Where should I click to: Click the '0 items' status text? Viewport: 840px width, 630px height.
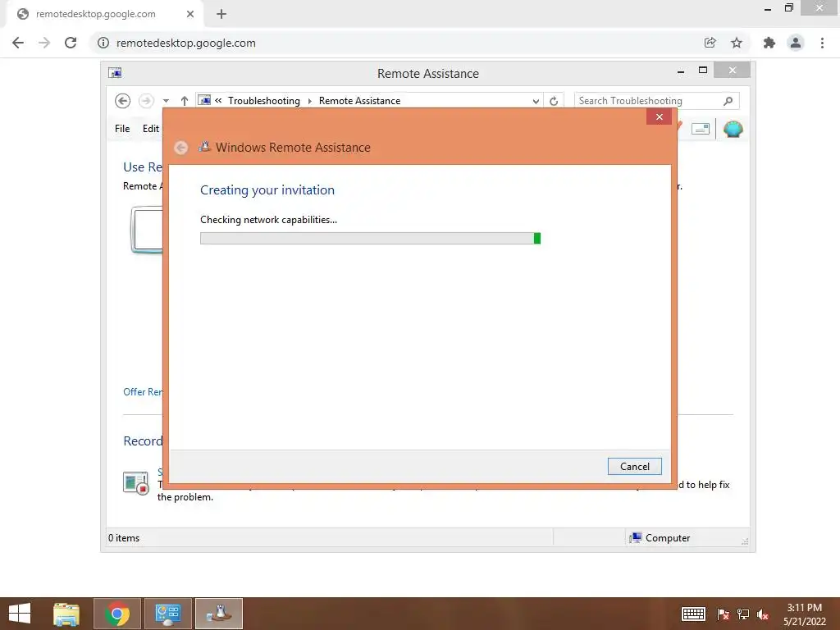click(x=124, y=538)
